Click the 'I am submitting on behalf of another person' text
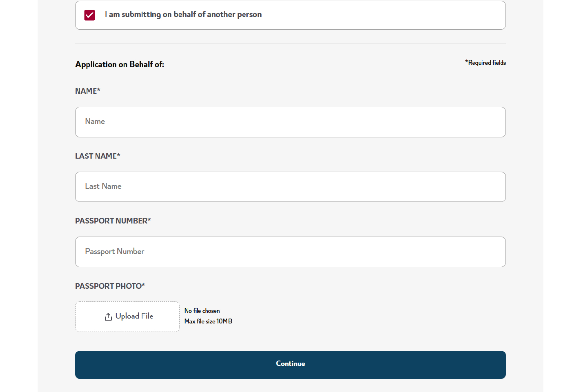The height and width of the screenshot is (392, 579). 183,14
